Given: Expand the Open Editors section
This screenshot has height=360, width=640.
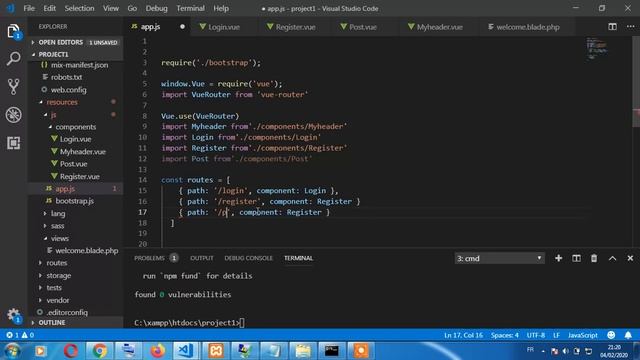Looking at the screenshot, I should pos(75,42).
